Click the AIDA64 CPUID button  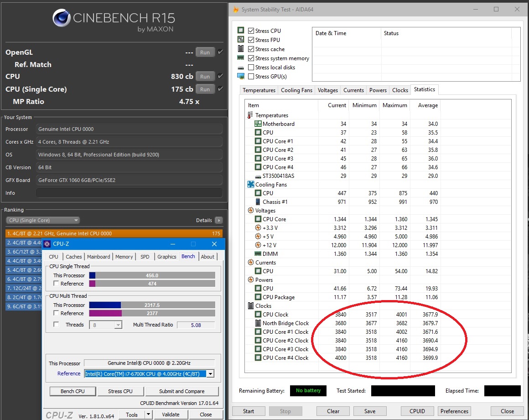coord(417,411)
